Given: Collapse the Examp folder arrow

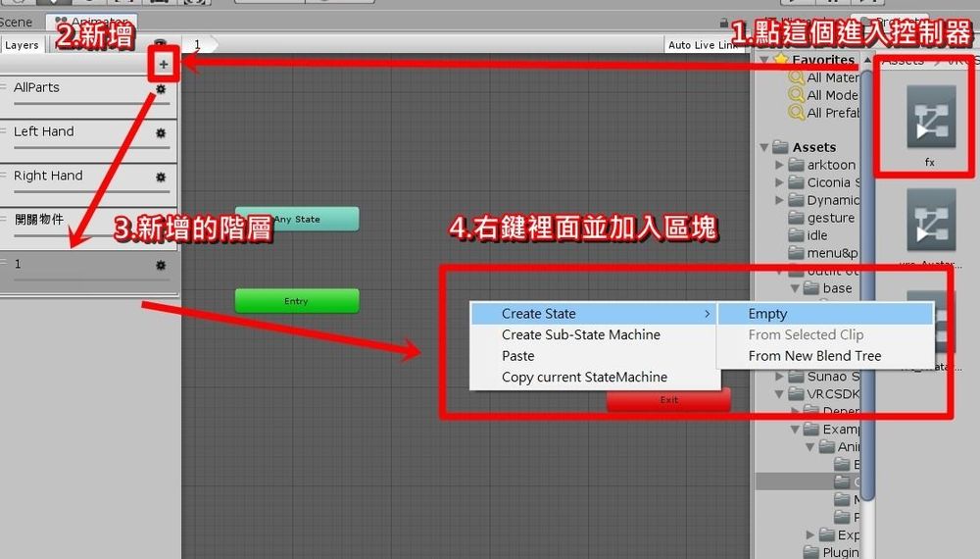Looking at the screenshot, I should point(795,430).
